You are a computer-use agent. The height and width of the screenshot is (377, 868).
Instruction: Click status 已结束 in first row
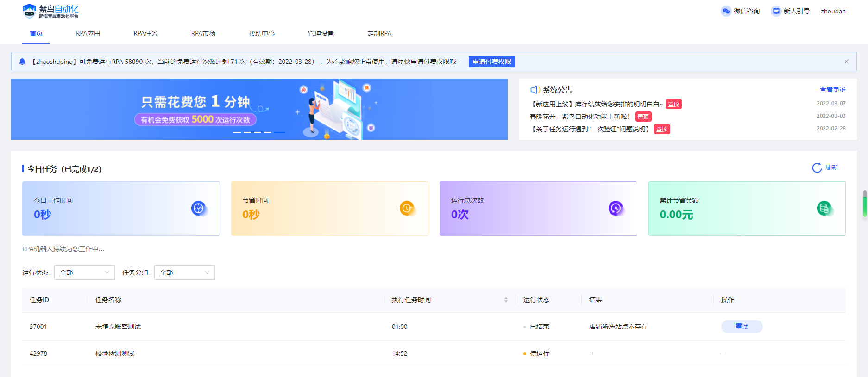(540, 327)
